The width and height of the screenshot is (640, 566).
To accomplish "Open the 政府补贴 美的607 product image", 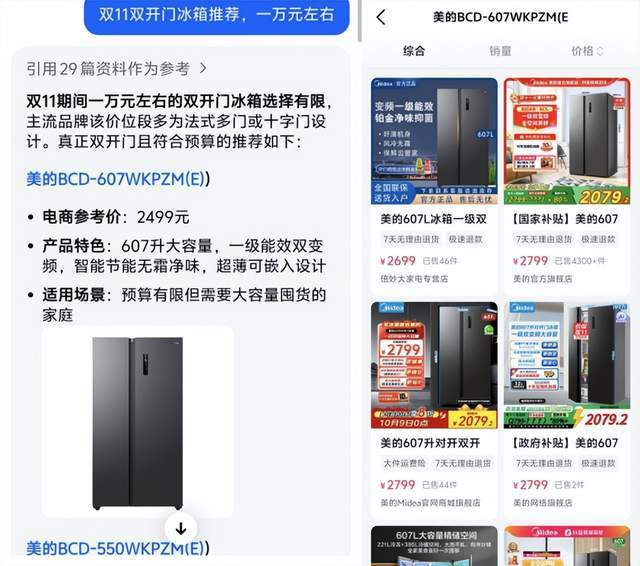I will click(567, 365).
